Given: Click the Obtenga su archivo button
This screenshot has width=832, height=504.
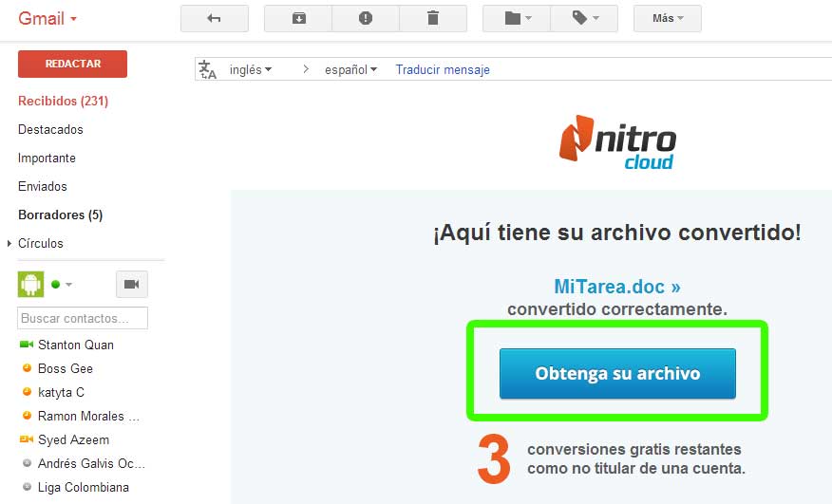Looking at the screenshot, I should [617, 373].
